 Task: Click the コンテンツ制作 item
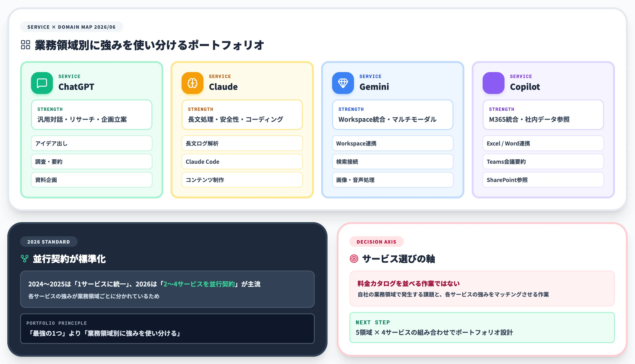point(242,180)
